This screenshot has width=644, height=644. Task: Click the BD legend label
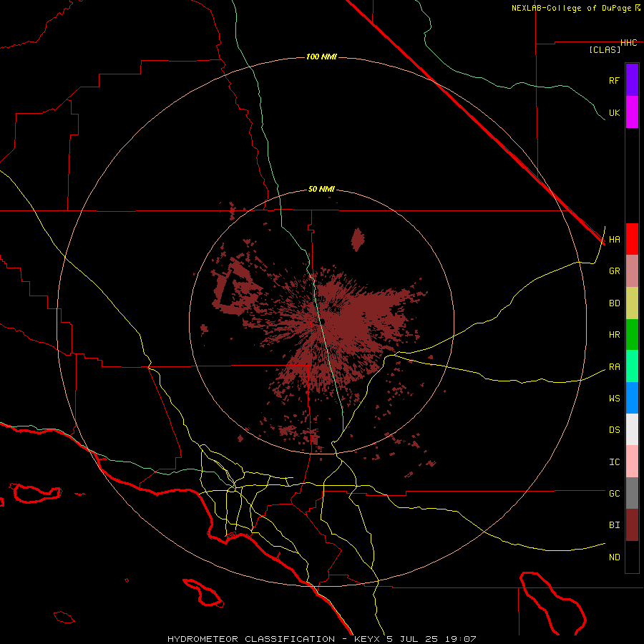(614, 303)
